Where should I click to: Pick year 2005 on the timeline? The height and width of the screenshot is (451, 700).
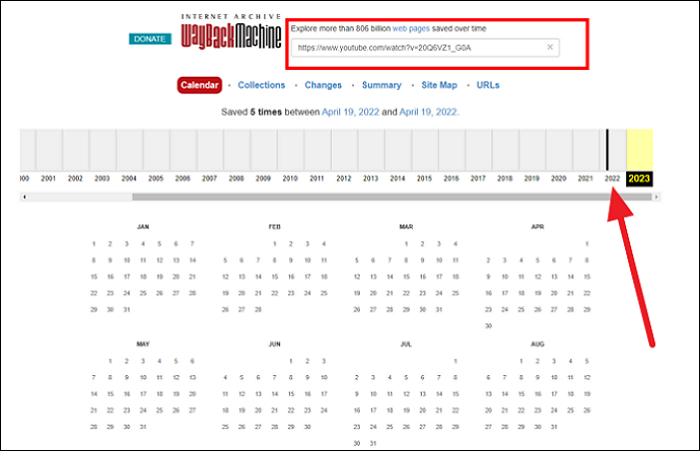click(156, 177)
